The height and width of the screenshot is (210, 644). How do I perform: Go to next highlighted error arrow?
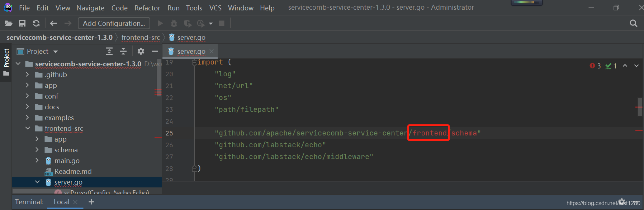(x=636, y=66)
